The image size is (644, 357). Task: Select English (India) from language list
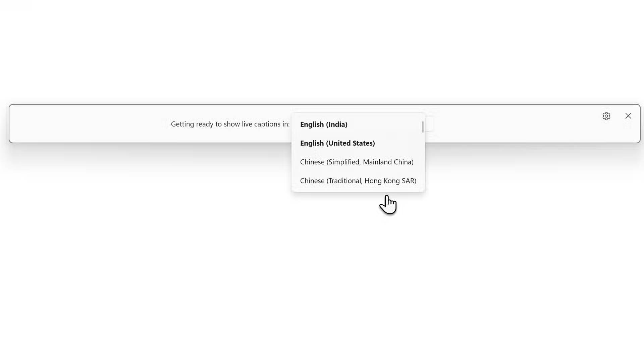(x=358, y=124)
